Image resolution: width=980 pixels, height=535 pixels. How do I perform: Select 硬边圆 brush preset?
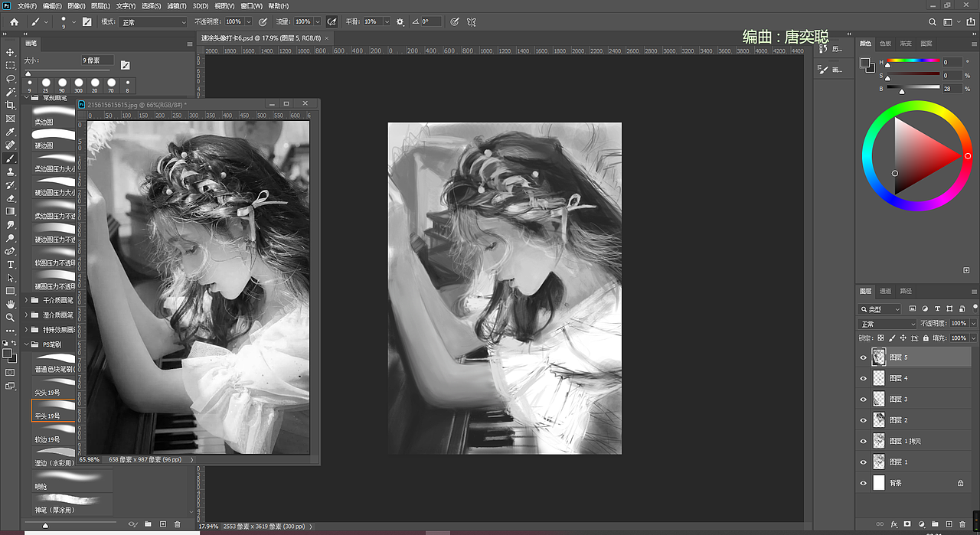point(54,140)
